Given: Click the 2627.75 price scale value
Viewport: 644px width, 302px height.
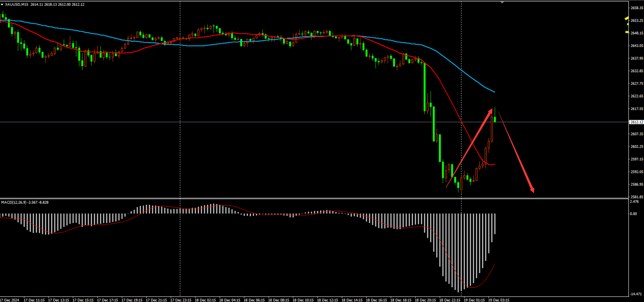Looking at the screenshot, I should [x=637, y=83].
